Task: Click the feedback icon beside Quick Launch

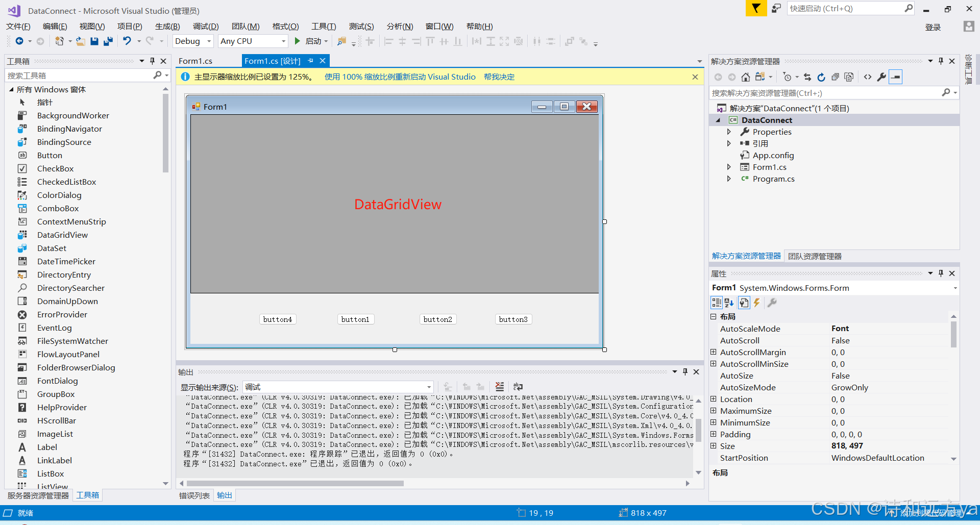Action: (x=776, y=8)
